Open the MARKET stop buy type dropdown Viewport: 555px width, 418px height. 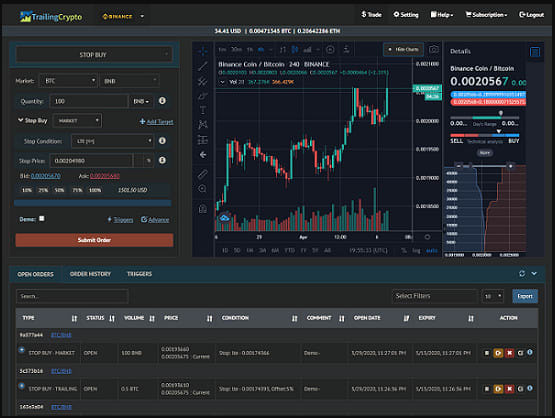pyautogui.click(x=77, y=121)
